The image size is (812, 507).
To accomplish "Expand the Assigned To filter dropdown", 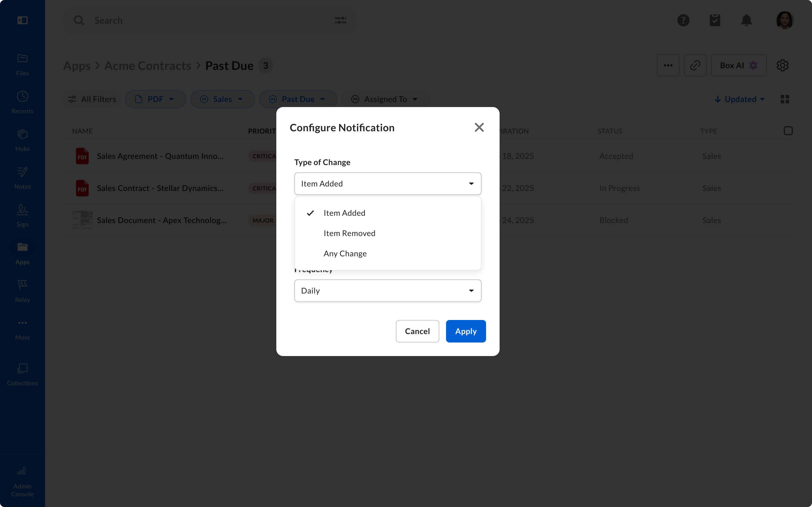I will 385,99.
